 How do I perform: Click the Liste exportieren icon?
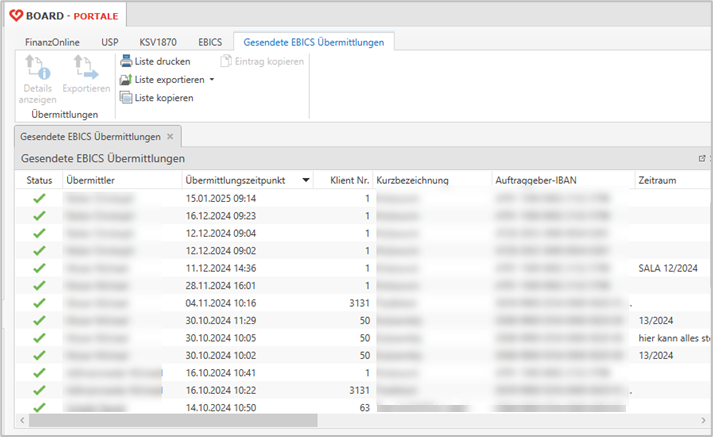(x=126, y=79)
